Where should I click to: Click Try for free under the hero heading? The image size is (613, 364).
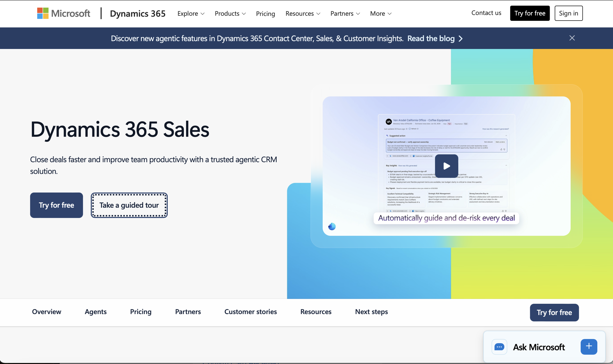[x=56, y=205]
